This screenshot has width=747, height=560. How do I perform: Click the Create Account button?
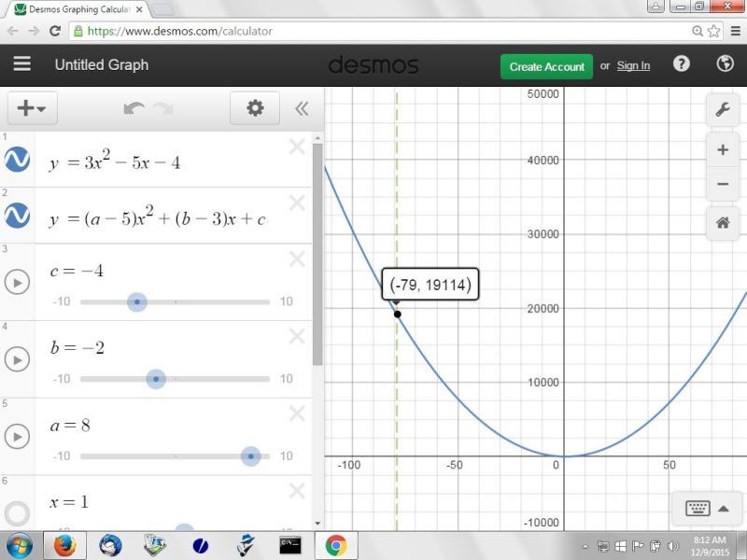(546, 66)
